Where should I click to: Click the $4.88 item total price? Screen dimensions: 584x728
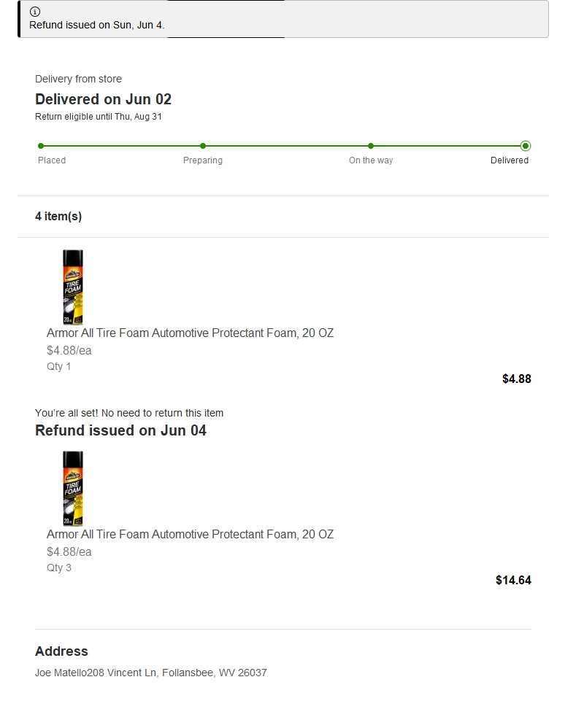[x=516, y=379]
